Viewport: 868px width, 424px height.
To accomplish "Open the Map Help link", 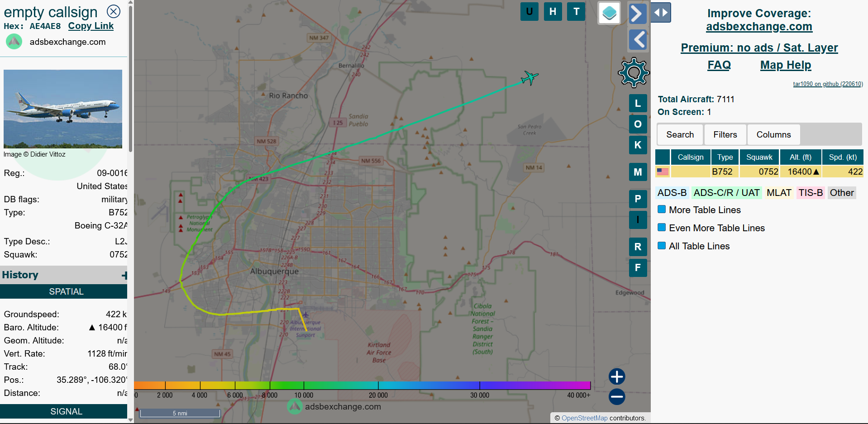I will 786,65.
